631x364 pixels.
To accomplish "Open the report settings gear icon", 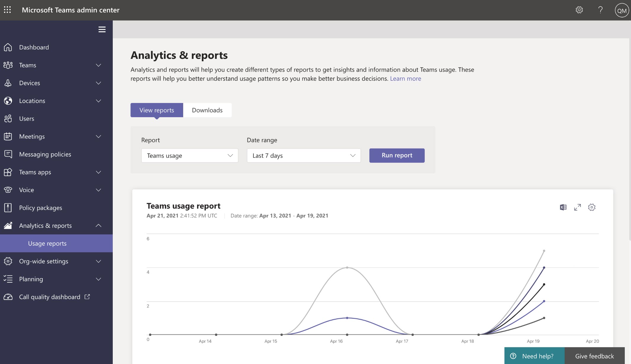I will tap(592, 207).
